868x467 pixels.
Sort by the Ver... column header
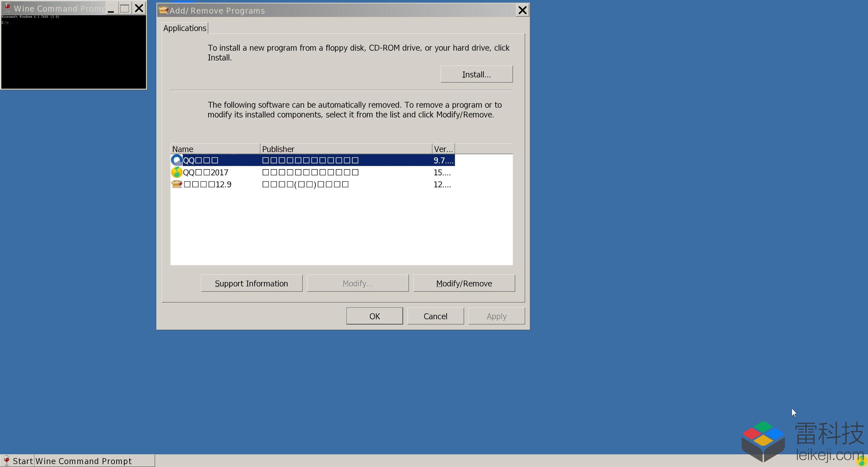pos(443,149)
